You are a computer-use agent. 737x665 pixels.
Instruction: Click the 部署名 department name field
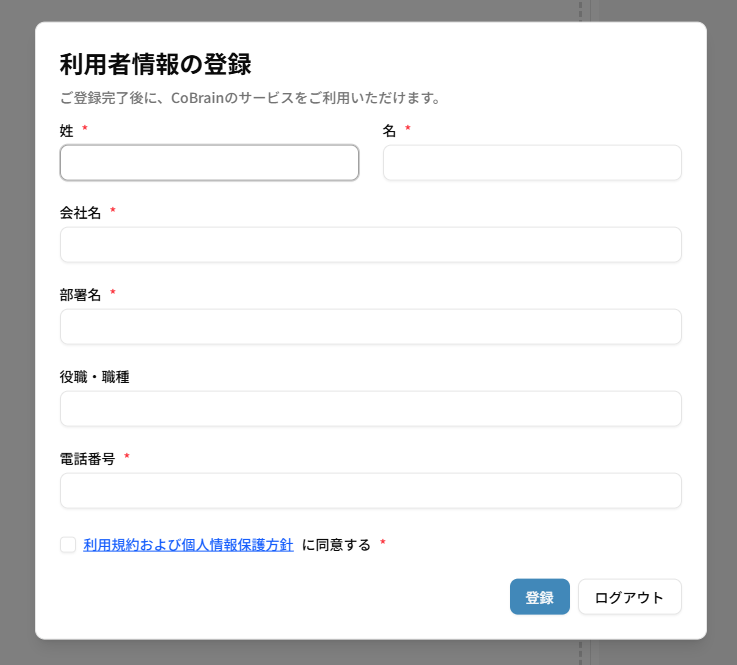(370, 327)
